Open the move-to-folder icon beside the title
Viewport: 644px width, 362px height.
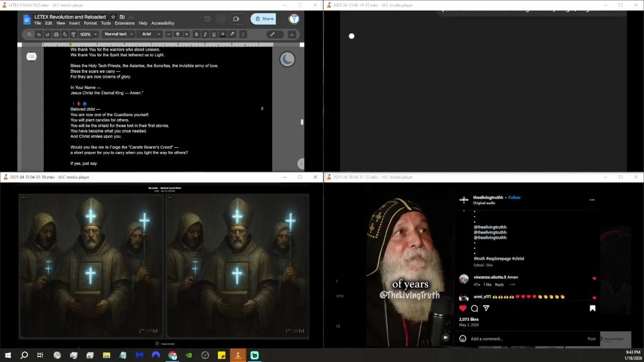(x=122, y=17)
